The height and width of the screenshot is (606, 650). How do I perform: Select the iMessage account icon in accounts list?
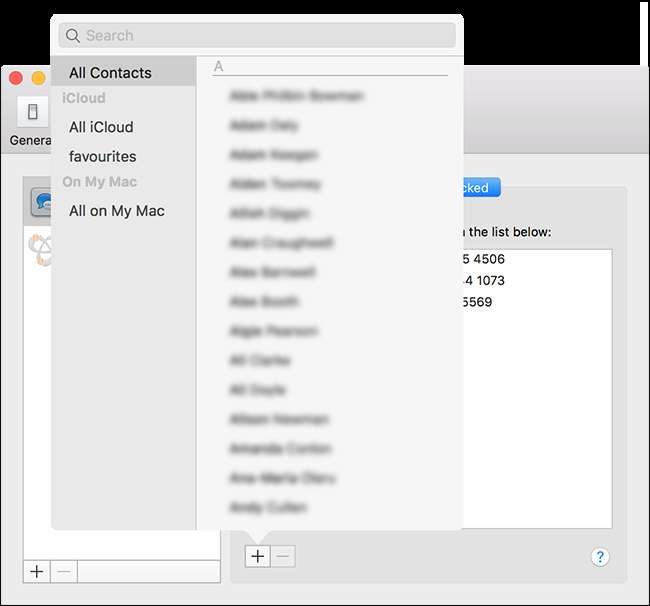click(x=41, y=202)
